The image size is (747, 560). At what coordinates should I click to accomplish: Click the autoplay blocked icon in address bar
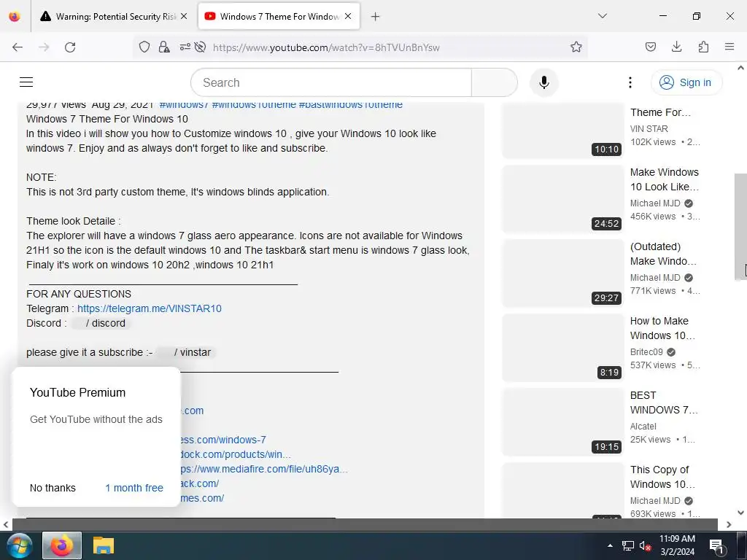[201, 47]
